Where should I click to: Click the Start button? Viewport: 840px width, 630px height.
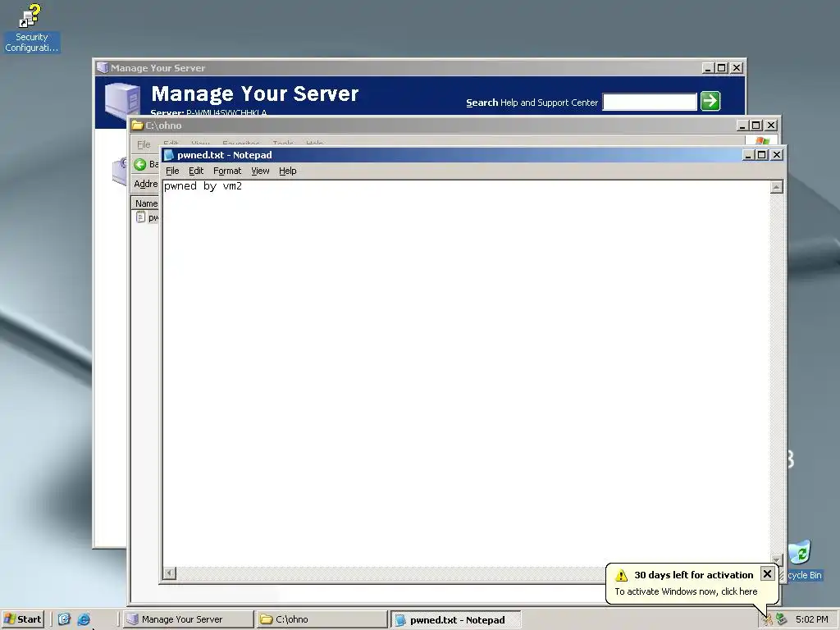pos(23,619)
